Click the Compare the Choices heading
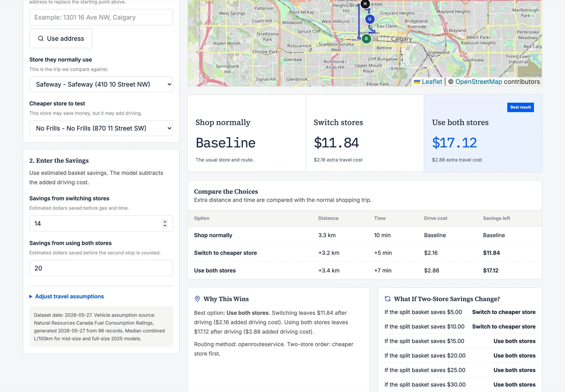This screenshot has width=565, height=392. 226,191
